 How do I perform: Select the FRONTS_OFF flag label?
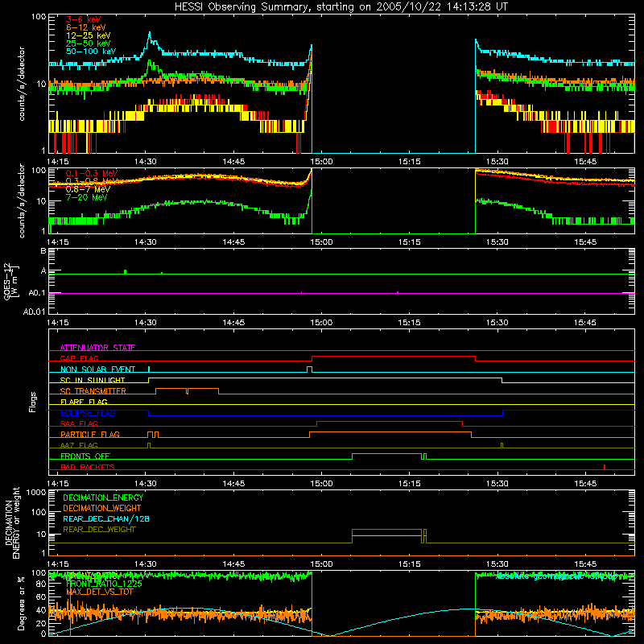pos(85,456)
